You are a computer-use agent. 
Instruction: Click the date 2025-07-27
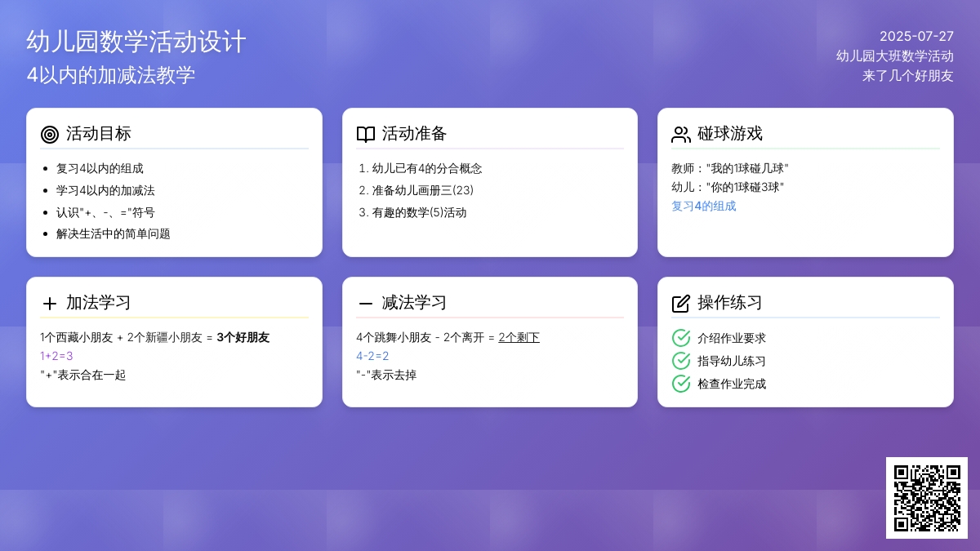tap(916, 37)
